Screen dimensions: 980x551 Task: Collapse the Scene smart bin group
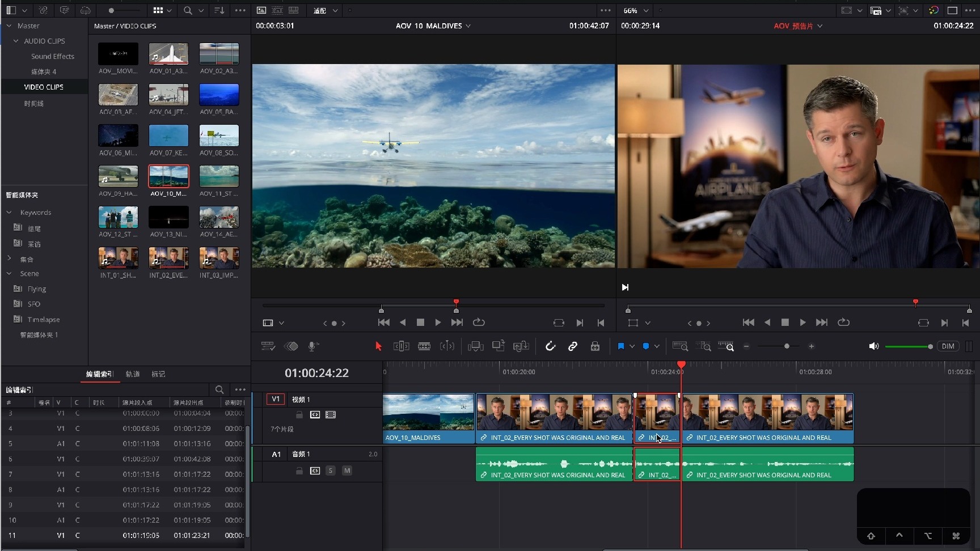click(9, 273)
